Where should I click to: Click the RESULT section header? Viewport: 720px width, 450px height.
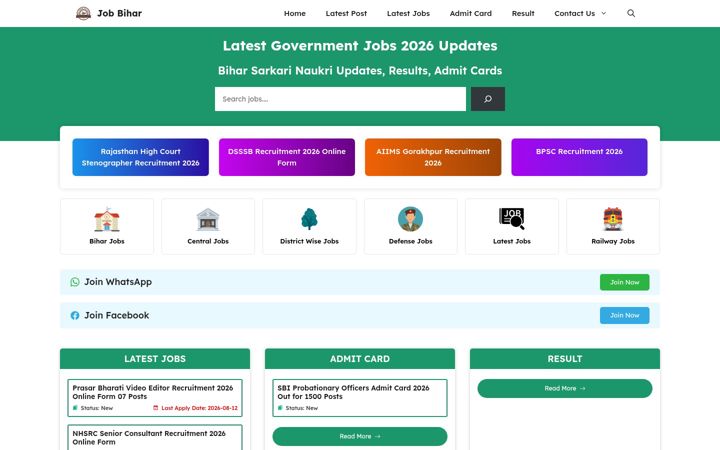[565, 359]
